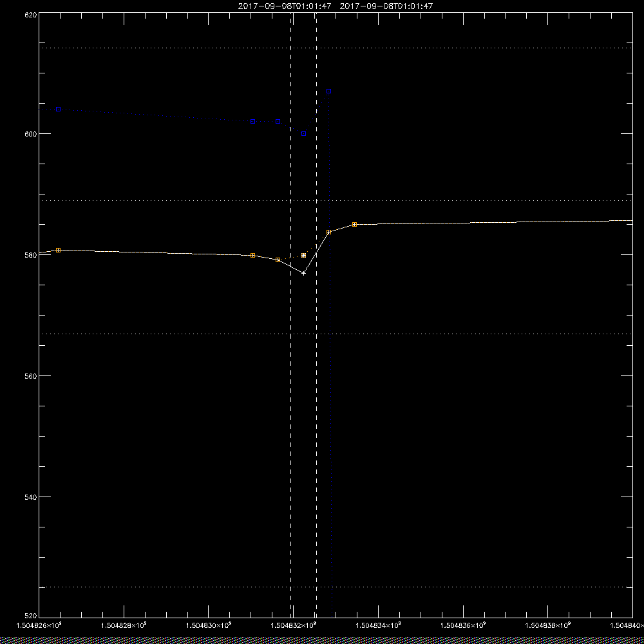The width and height of the screenshot is (644, 644).
Task: Click the 1.504832×10⁹ x-axis label
Action: tap(294, 625)
